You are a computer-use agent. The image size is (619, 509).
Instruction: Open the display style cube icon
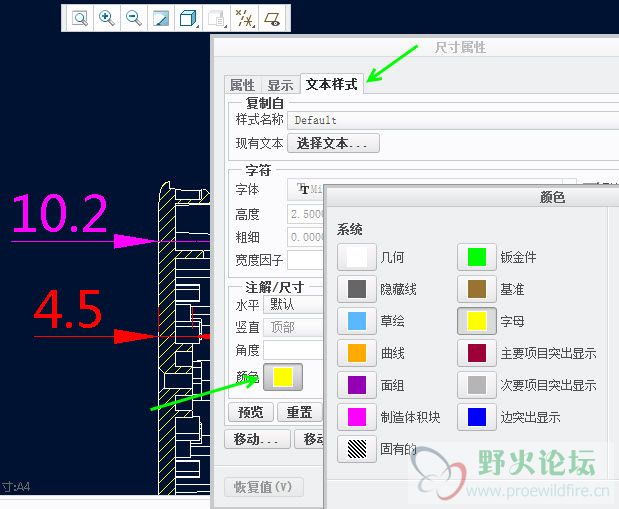click(188, 18)
